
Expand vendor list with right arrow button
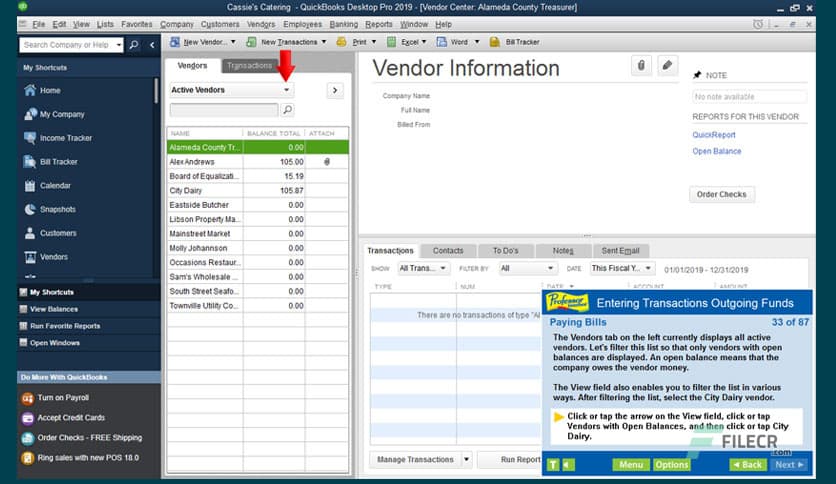tap(335, 90)
